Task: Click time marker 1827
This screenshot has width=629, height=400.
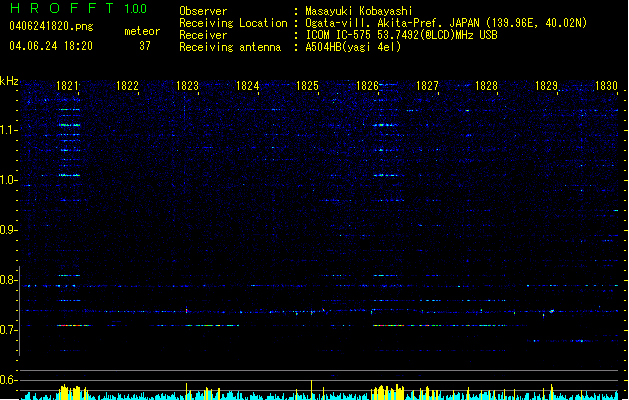Action: pyautogui.click(x=427, y=86)
